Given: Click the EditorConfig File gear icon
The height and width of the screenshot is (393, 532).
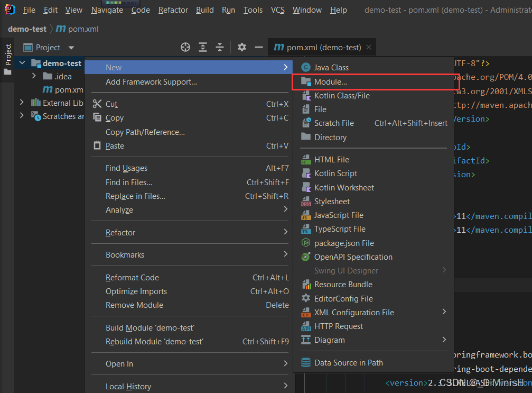Looking at the screenshot, I should (306, 298).
